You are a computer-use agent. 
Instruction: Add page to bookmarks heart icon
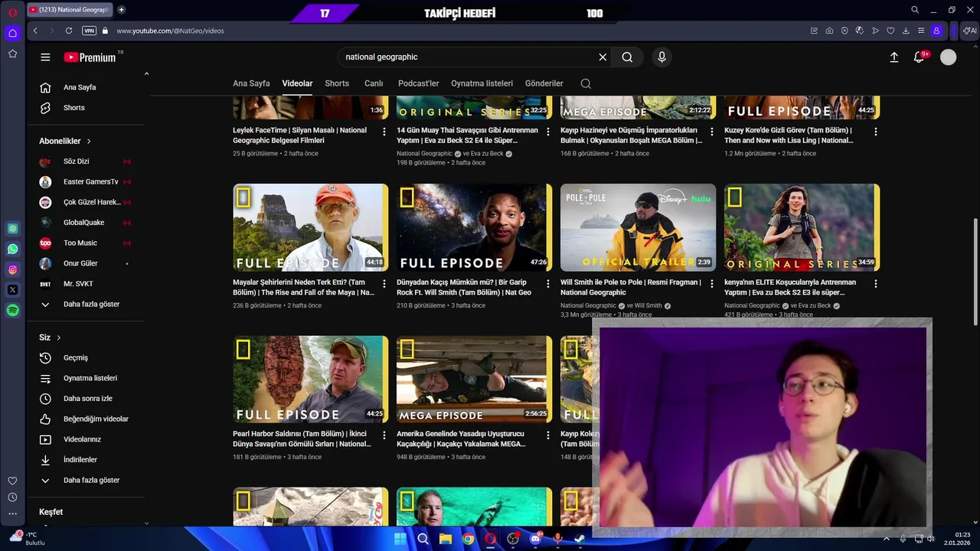pyautogui.click(x=890, y=31)
